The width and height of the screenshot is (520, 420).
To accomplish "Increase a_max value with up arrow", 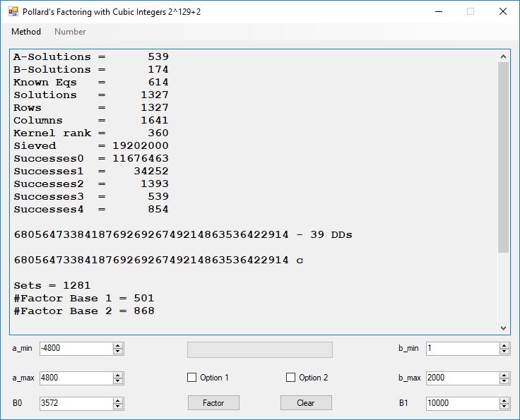I will pyautogui.click(x=118, y=375).
